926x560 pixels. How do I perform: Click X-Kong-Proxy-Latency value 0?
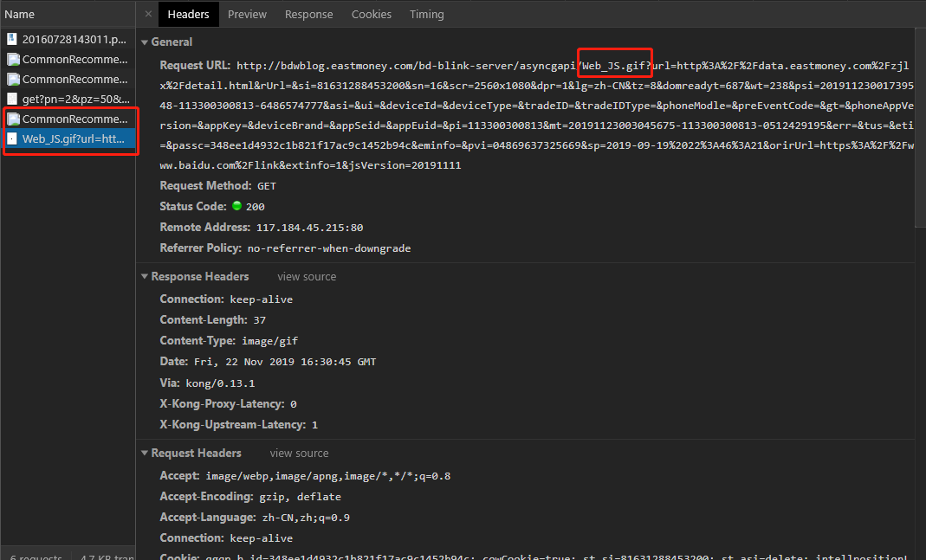[293, 404]
